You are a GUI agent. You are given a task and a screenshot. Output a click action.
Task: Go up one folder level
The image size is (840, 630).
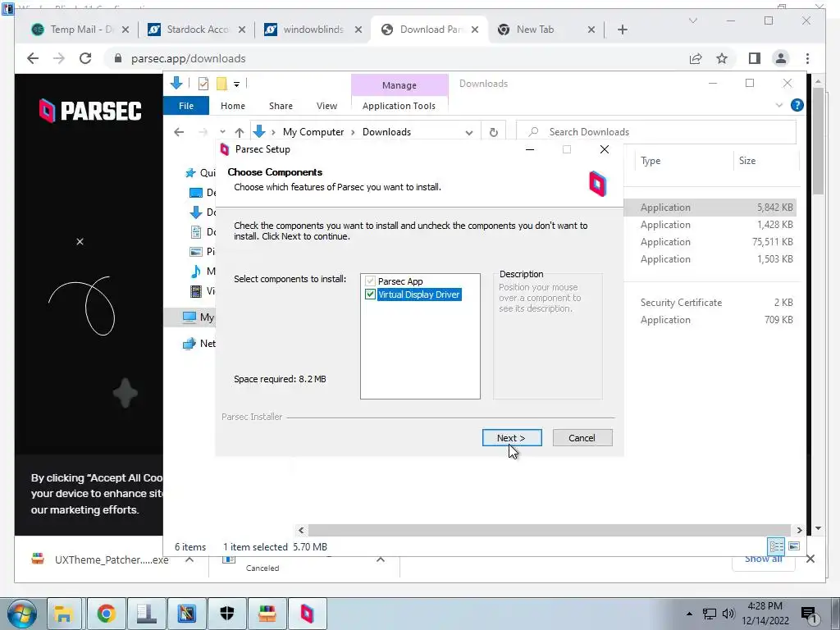[240, 132]
